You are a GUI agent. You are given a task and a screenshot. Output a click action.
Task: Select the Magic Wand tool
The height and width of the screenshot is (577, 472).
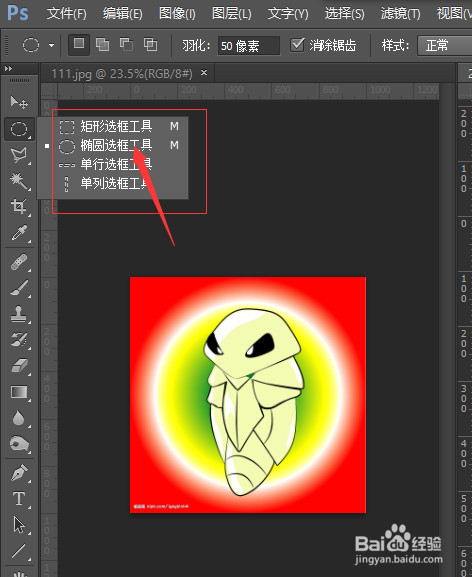point(19,181)
